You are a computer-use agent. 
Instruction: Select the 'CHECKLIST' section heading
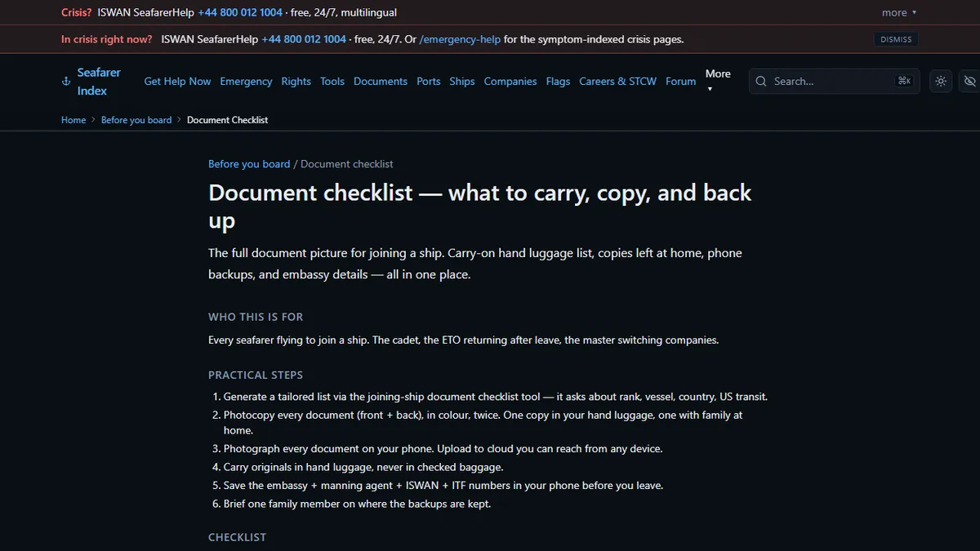(x=238, y=537)
